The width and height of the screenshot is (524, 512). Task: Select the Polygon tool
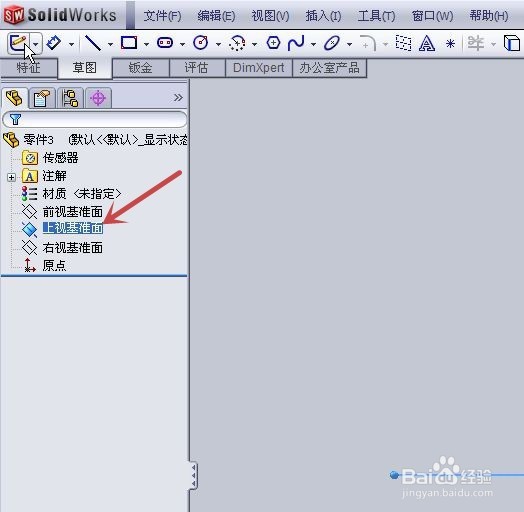click(273, 43)
